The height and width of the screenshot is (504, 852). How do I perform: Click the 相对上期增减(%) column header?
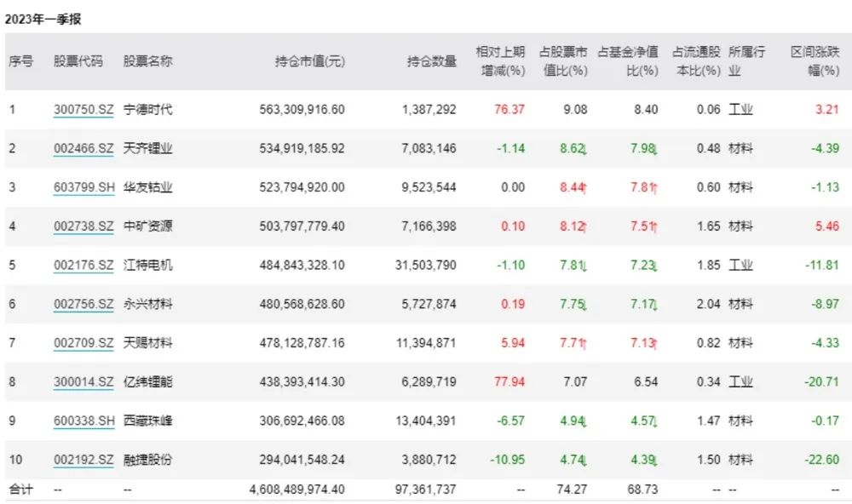click(x=500, y=60)
